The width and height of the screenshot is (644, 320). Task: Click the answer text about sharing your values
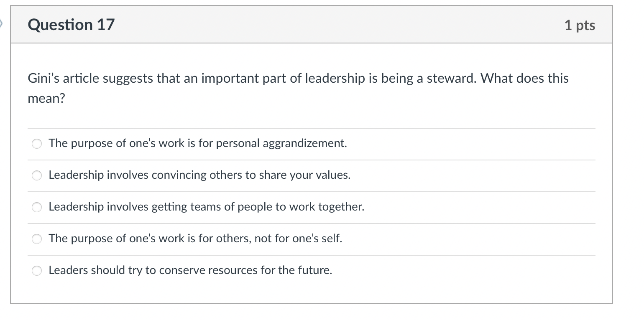(199, 175)
